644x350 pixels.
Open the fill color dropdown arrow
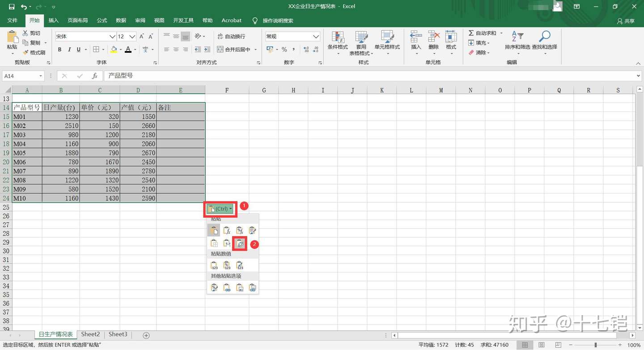tap(121, 49)
